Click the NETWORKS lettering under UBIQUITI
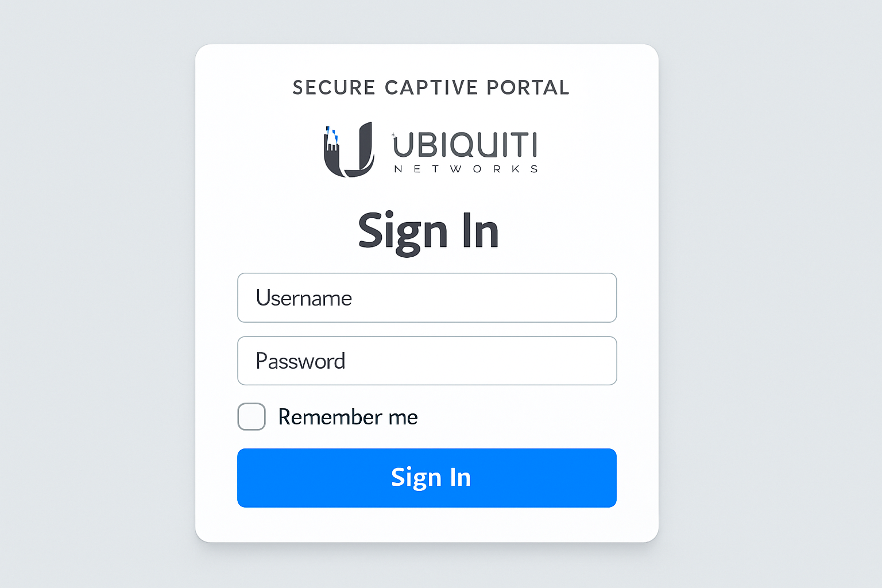 coord(465,169)
